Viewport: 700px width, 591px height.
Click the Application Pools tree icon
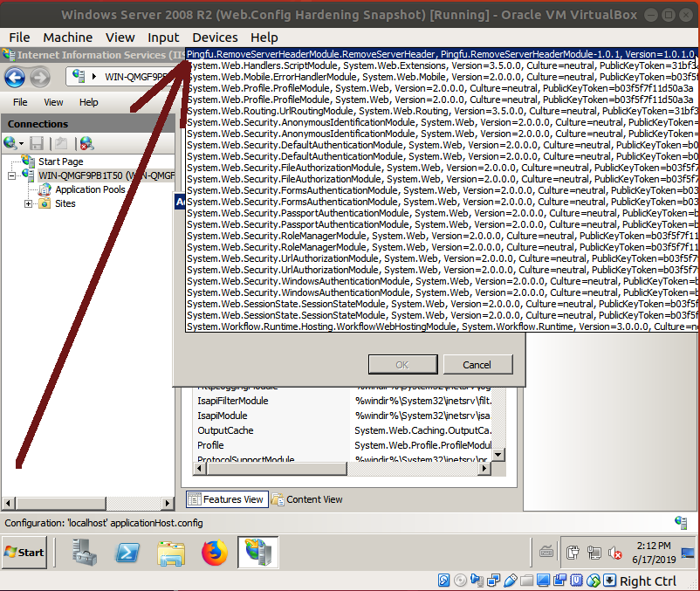coord(45,189)
